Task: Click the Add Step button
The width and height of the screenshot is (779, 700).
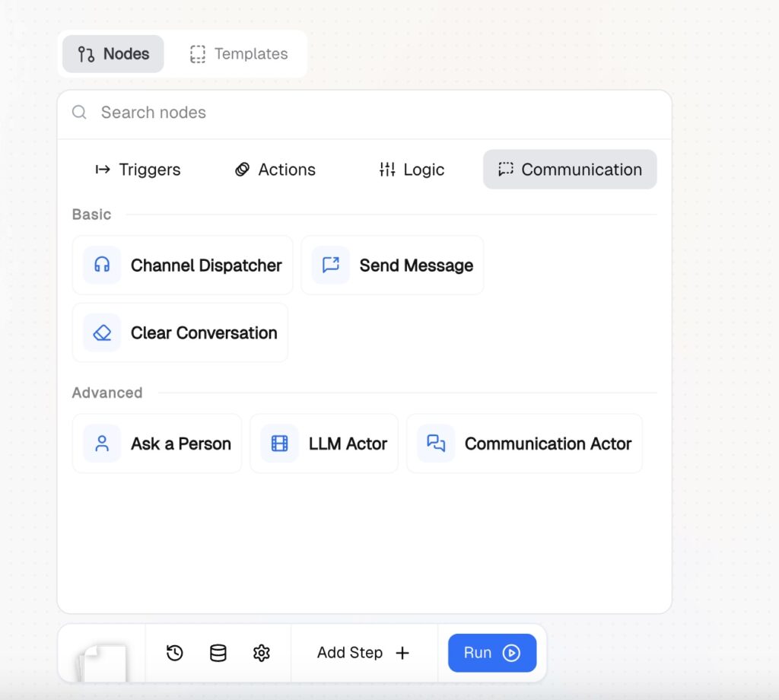Action: [x=364, y=653]
